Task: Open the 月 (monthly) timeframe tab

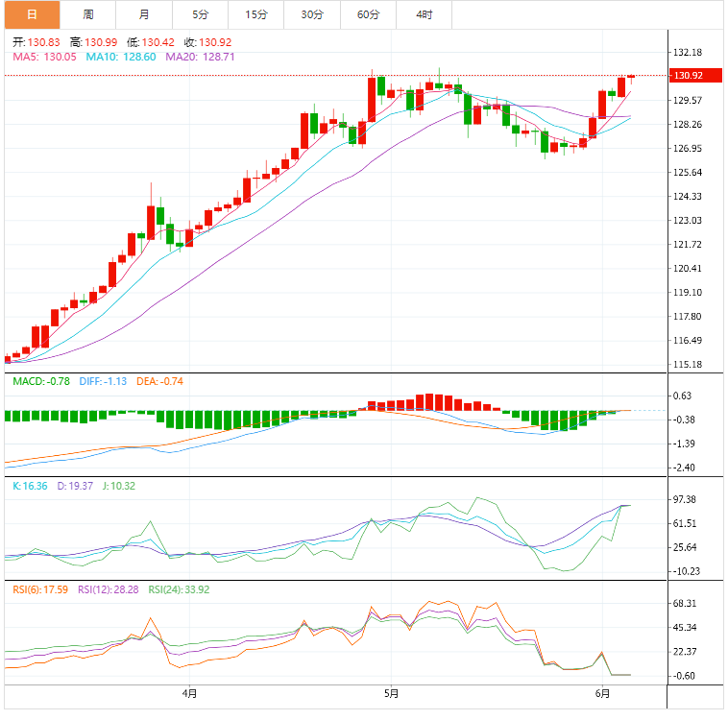Action: tap(144, 14)
